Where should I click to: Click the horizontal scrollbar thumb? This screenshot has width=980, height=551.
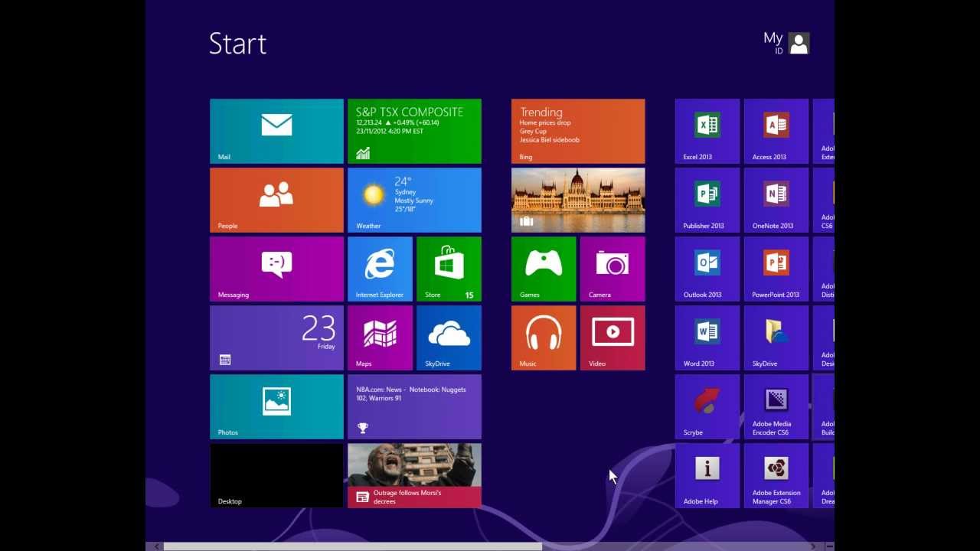point(353,546)
